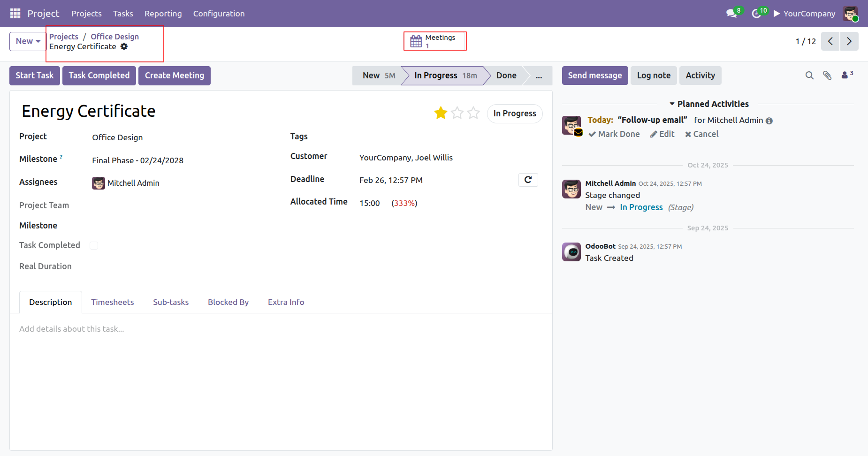Search messages with magnifier icon

[x=809, y=76]
